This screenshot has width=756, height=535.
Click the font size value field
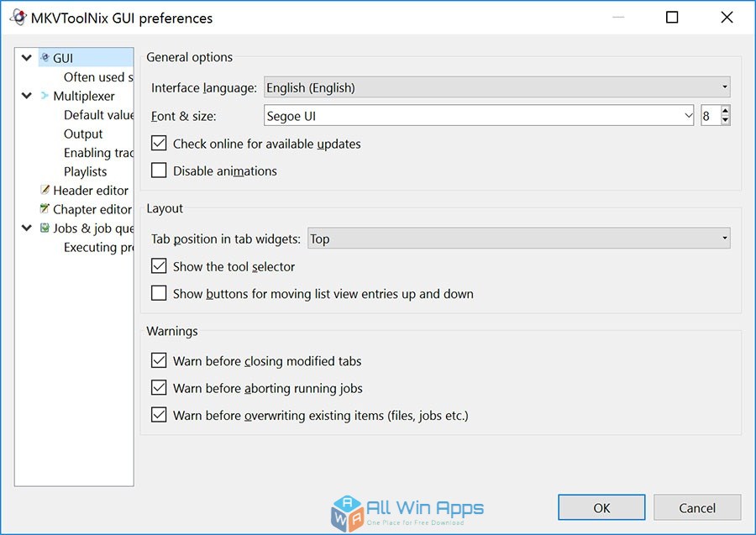(711, 116)
